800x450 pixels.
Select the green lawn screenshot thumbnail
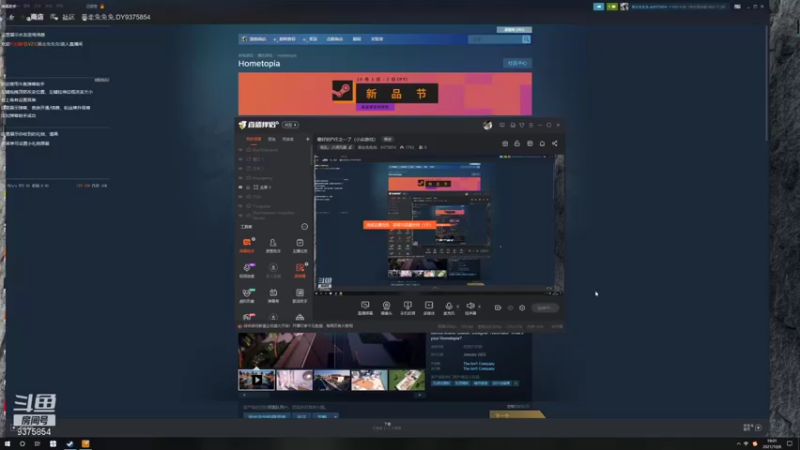[407, 380]
